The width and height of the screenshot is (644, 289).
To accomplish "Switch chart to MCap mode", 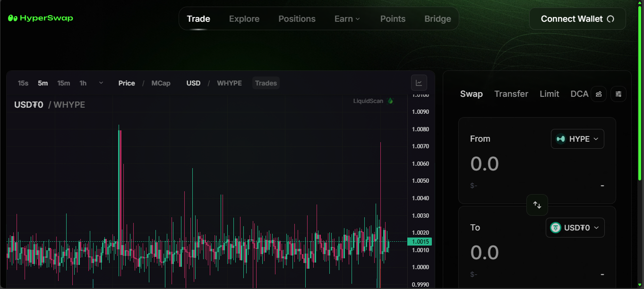I will coord(161,83).
